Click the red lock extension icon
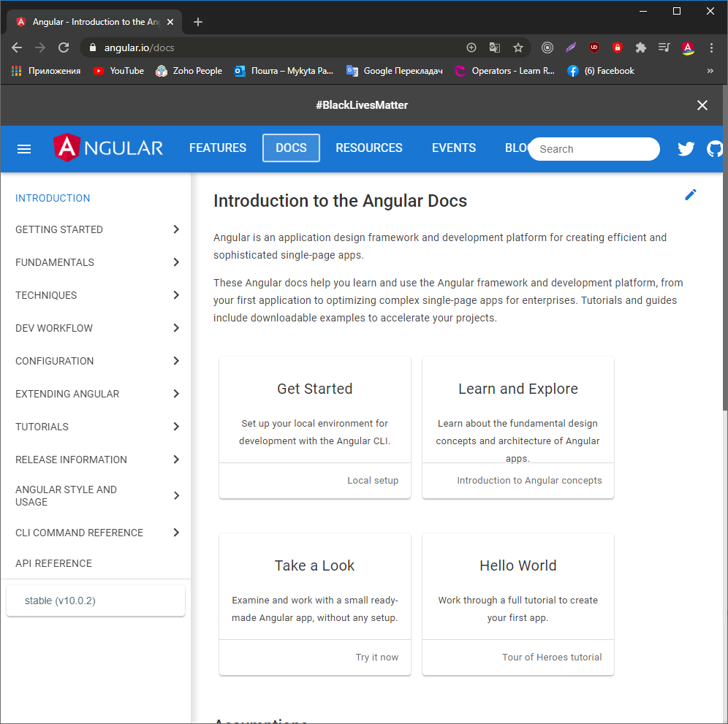 (617, 47)
